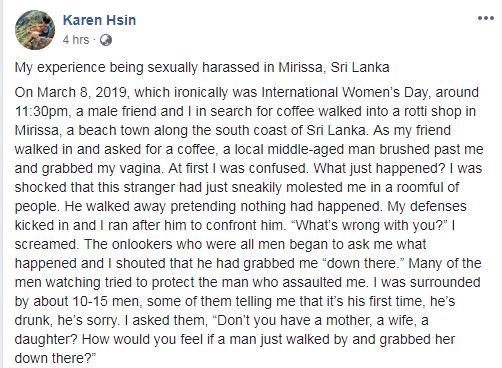Visit the Karen Hsin profile name link

pos(99,20)
